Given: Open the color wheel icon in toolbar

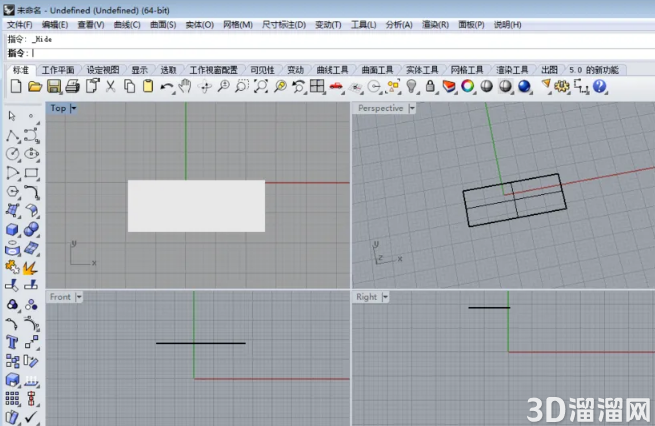Looking at the screenshot, I should (468, 86).
